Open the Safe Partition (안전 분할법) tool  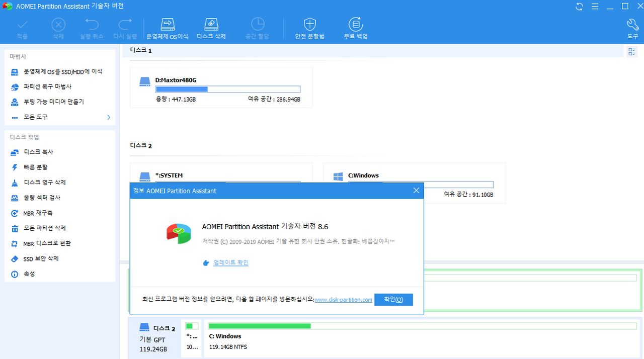(309, 29)
